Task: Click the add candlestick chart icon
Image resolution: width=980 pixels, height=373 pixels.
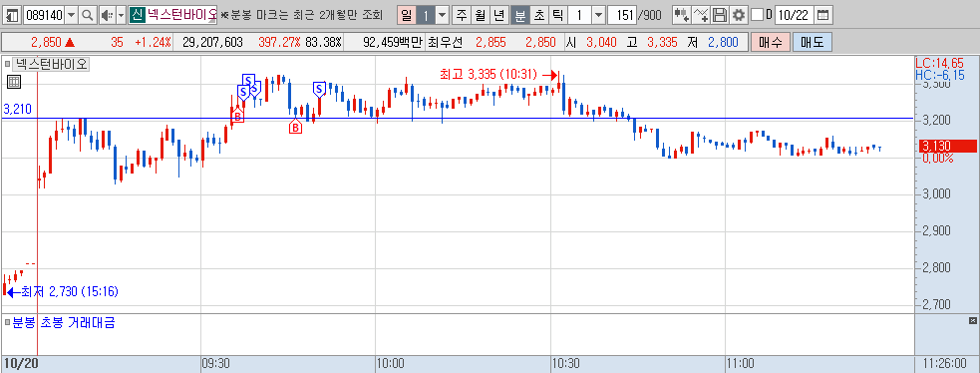Action: 682,14
